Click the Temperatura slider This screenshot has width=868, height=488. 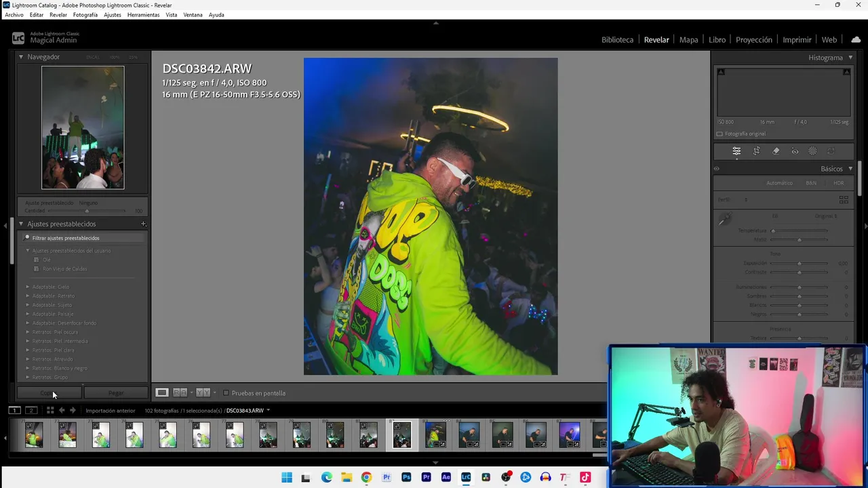(x=800, y=231)
